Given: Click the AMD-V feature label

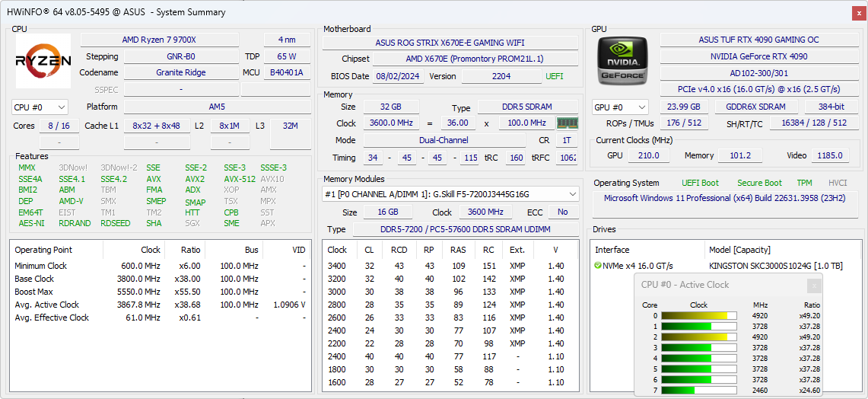Looking at the screenshot, I should tap(71, 201).
